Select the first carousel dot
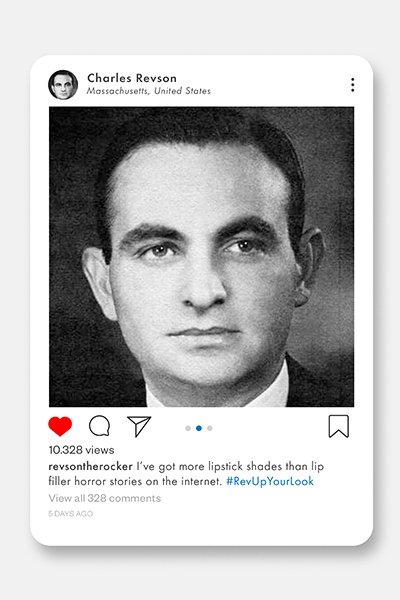Viewport: 400px width, 600px height. tap(188, 428)
